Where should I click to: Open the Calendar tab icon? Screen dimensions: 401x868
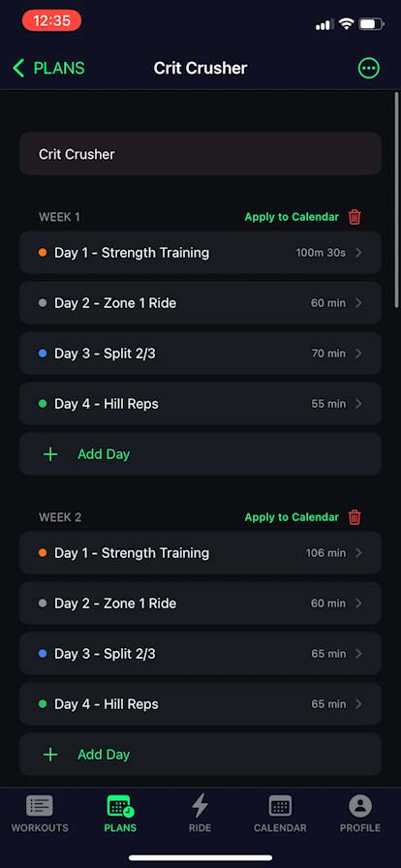[280, 806]
